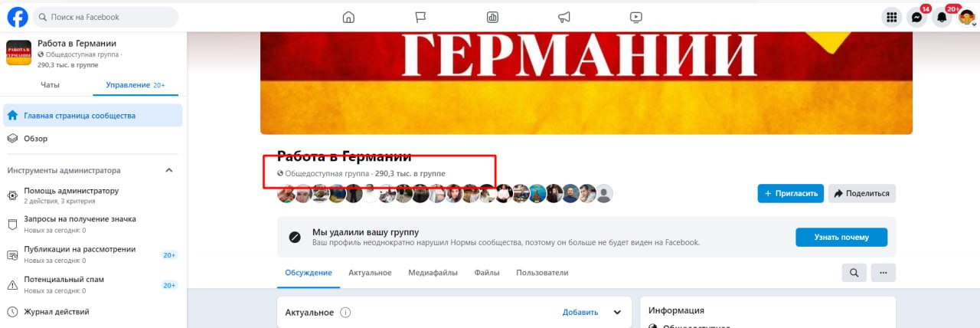Viewport: 980px width, 328px height.
Task: Expand the Актуальное section chevron
Action: click(617, 312)
